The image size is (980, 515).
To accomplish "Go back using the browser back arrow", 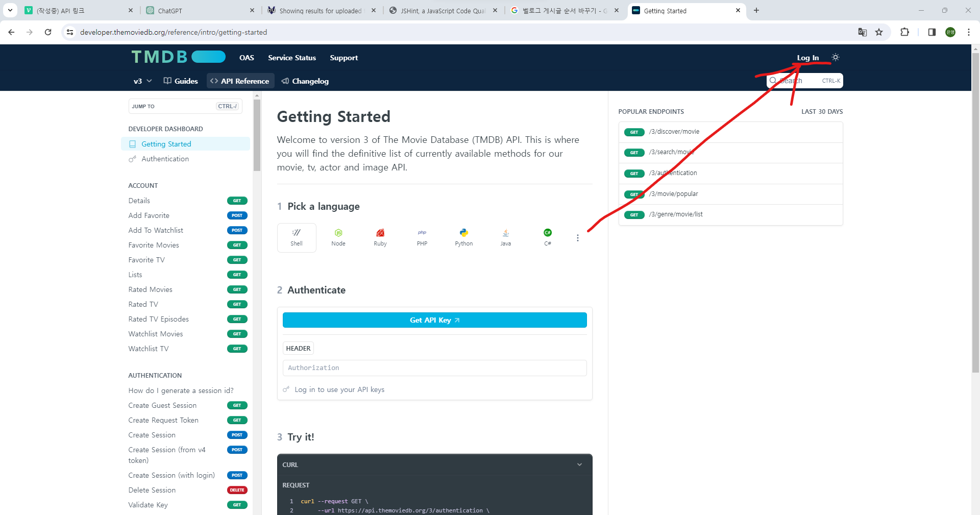I will [11, 32].
